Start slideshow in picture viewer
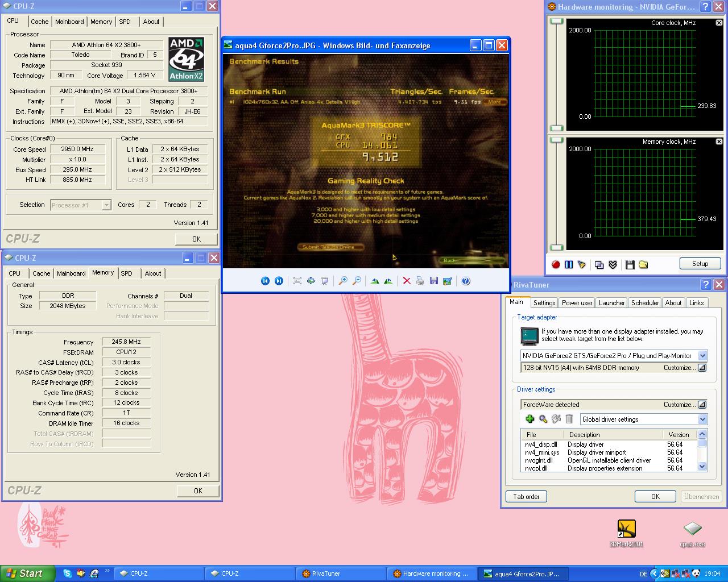Screen dimensions: 728x582 (325, 281)
